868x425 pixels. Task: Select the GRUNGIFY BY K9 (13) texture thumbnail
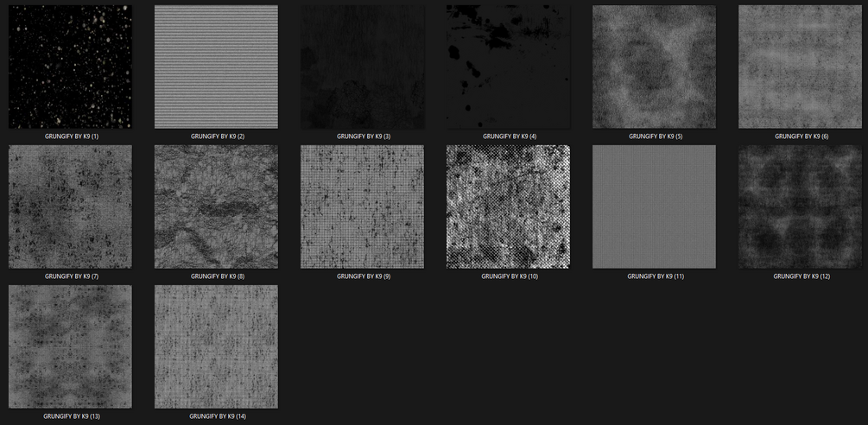click(70, 347)
